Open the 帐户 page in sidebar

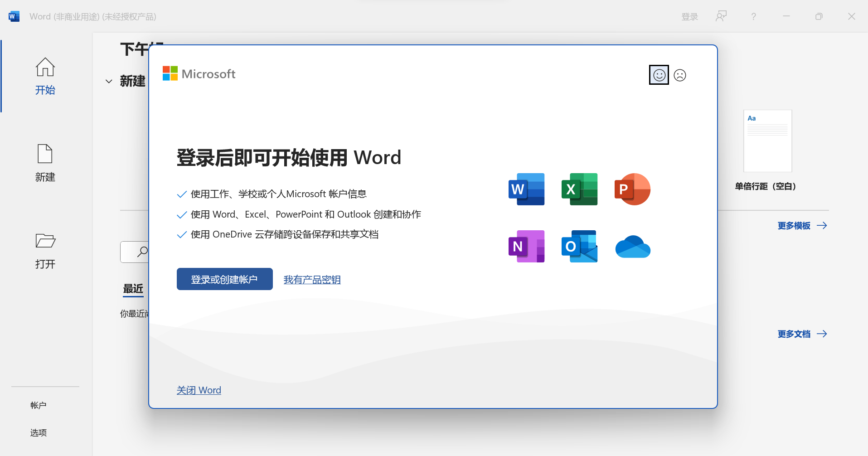(39, 405)
